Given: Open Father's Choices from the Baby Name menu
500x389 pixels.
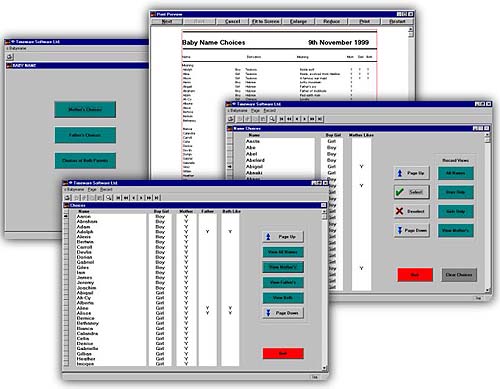Looking at the screenshot, I should tap(85, 135).
